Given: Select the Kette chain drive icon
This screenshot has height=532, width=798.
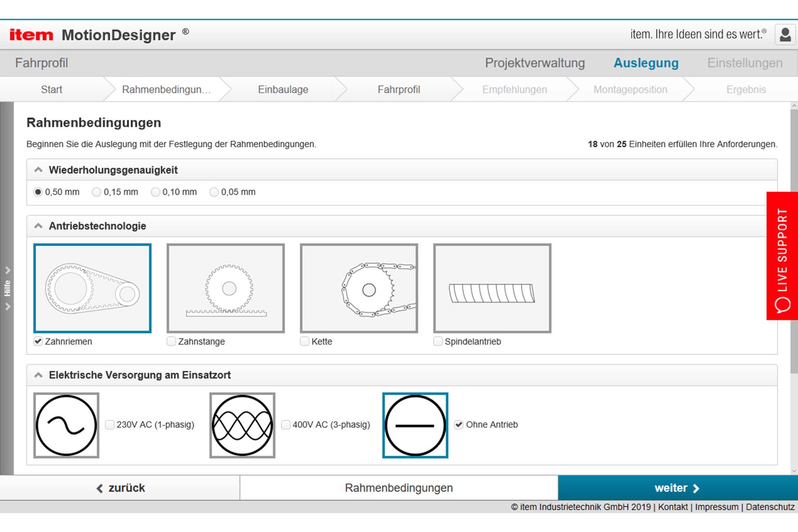Looking at the screenshot, I should 359,288.
